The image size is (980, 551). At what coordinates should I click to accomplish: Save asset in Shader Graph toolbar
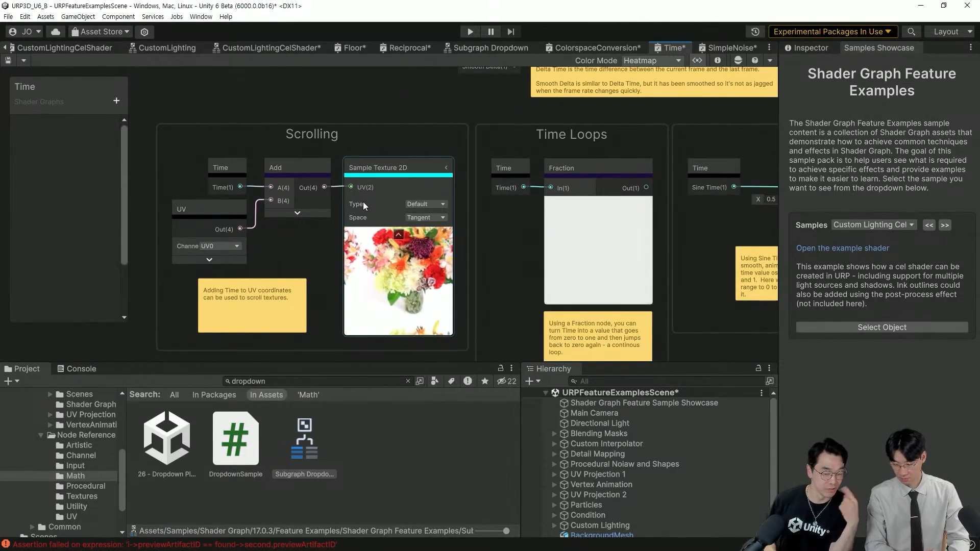[x=8, y=60]
